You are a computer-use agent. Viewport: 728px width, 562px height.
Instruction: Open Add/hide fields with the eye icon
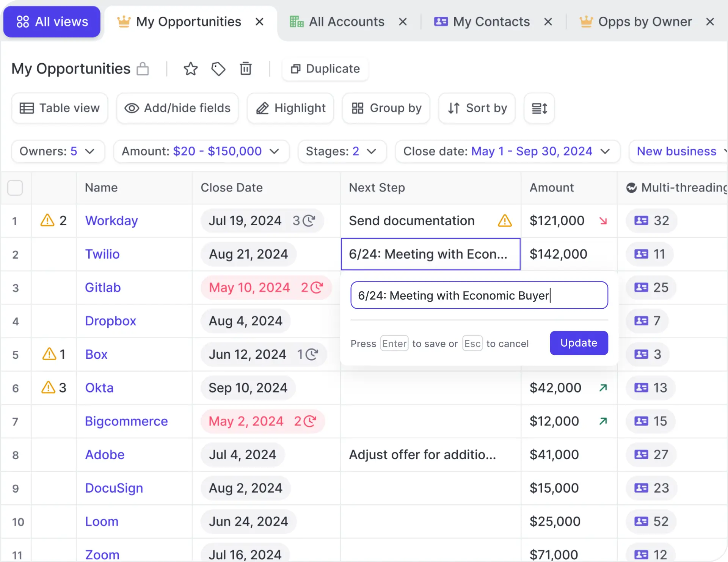tap(177, 108)
